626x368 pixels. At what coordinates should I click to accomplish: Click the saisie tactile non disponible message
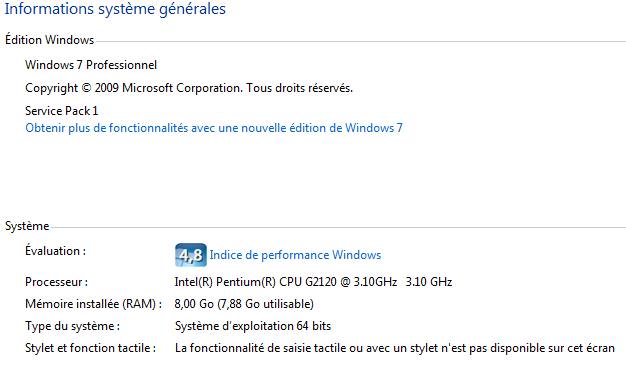395,348
